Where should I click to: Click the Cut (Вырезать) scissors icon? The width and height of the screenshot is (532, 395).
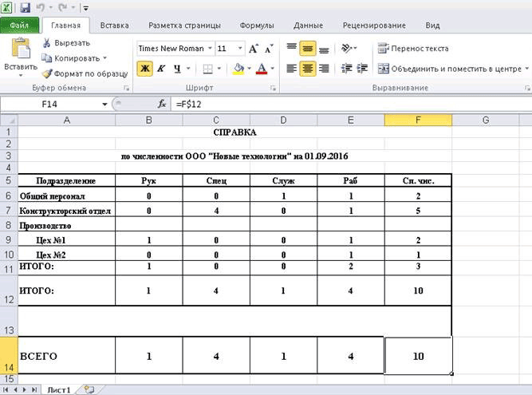click(x=47, y=43)
